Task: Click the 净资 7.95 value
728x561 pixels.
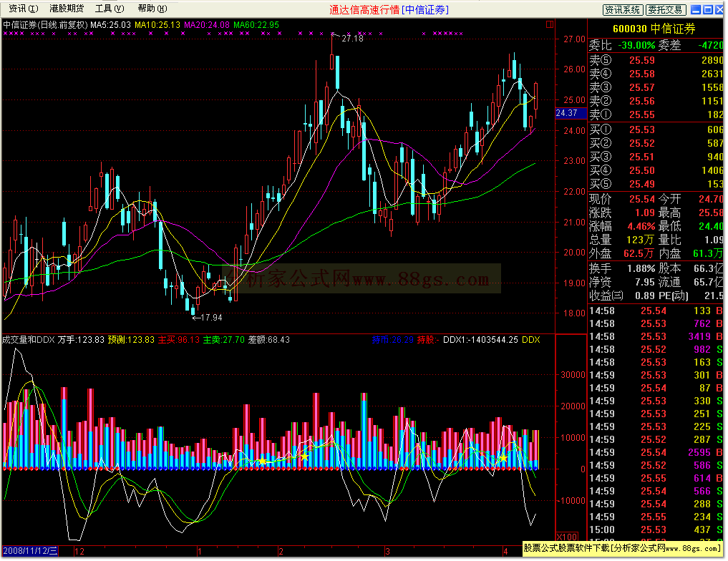Action: (x=645, y=282)
